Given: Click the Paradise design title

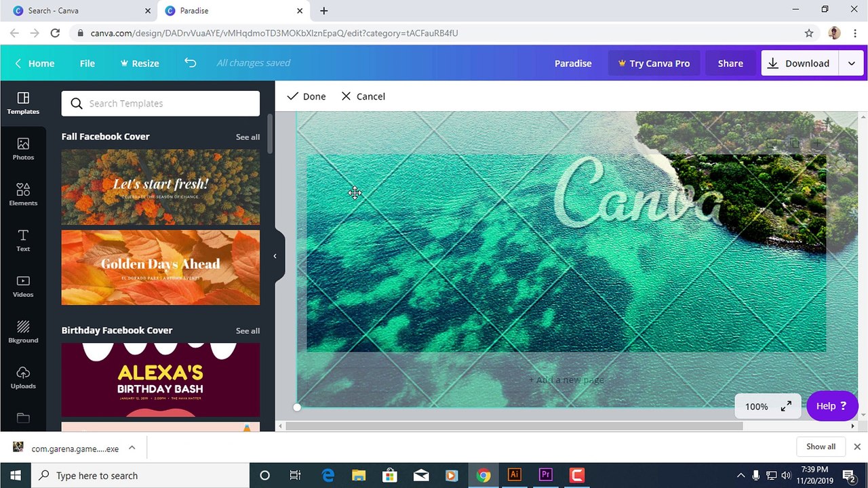Looking at the screenshot, I should [573, 63].
